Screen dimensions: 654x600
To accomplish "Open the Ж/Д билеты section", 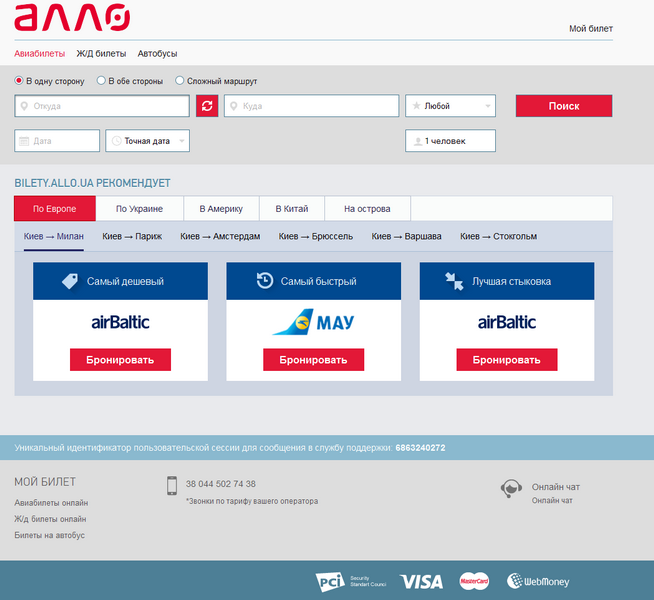I will point(101,53).
